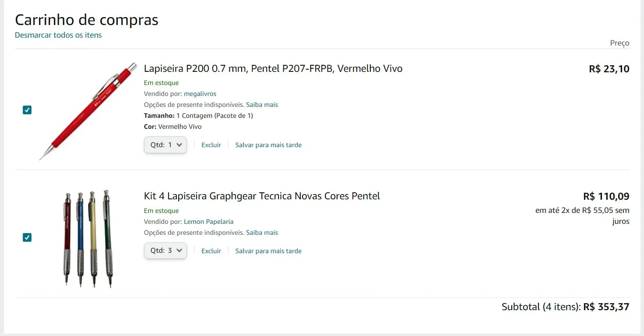
Task: Open Kit 4 Lapiseira Graphgear product title
Action: point(261,196)
